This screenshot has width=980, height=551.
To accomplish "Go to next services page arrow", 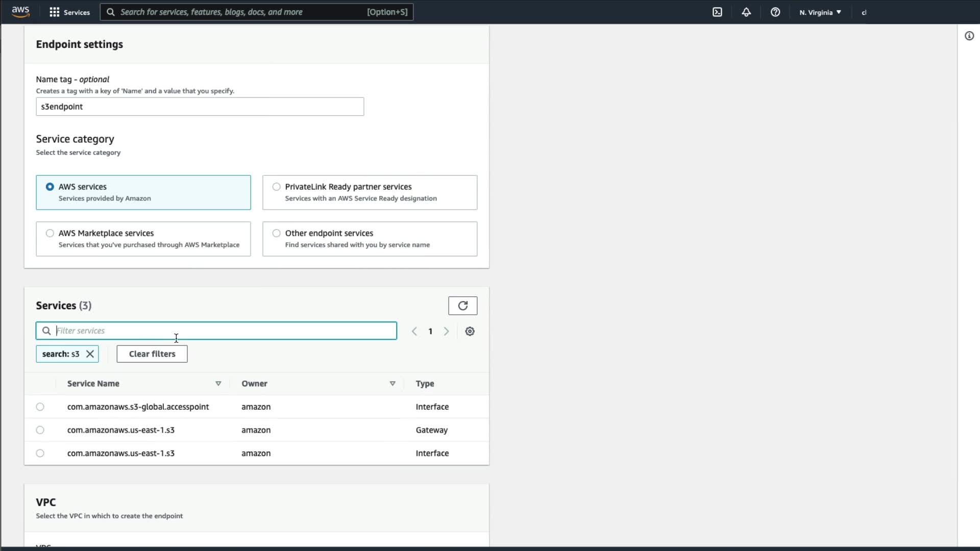I will [446, 331].
